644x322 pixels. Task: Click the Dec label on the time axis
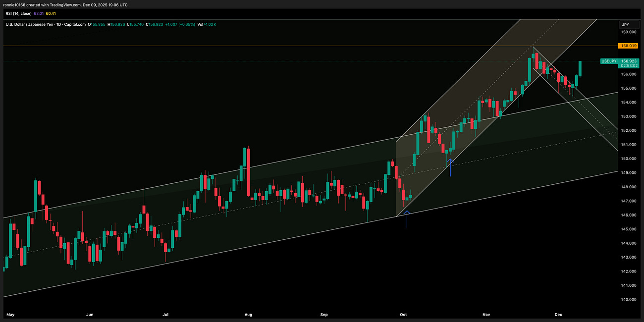[558, 314]
